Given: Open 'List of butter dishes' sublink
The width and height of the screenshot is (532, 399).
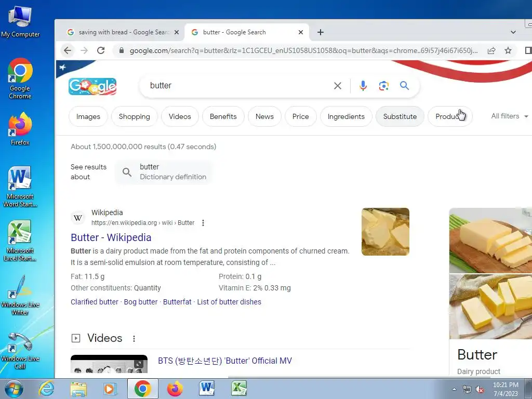Looking at the screenshot, I should (229, 302).
